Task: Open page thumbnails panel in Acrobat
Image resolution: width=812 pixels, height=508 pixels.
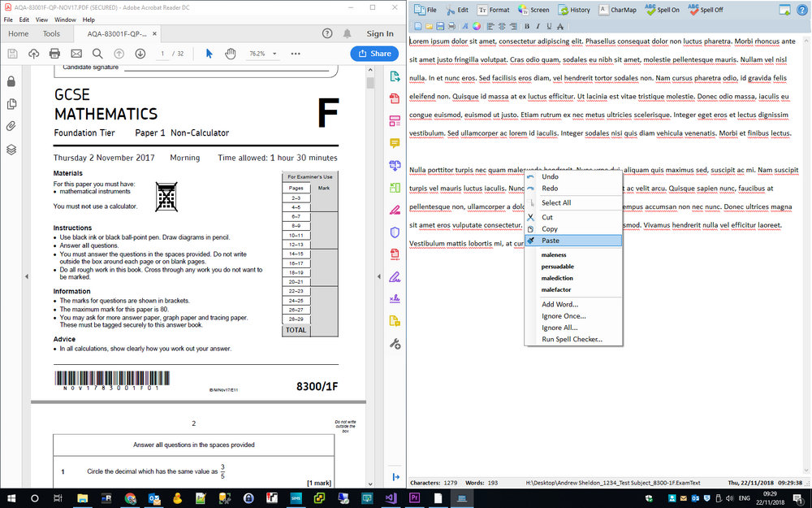Action: click(11, 104)
